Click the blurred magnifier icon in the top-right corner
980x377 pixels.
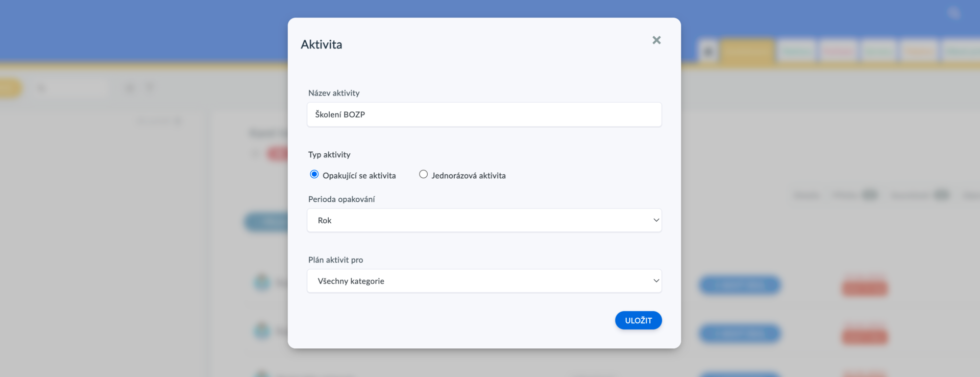click(x=954, y=13)
